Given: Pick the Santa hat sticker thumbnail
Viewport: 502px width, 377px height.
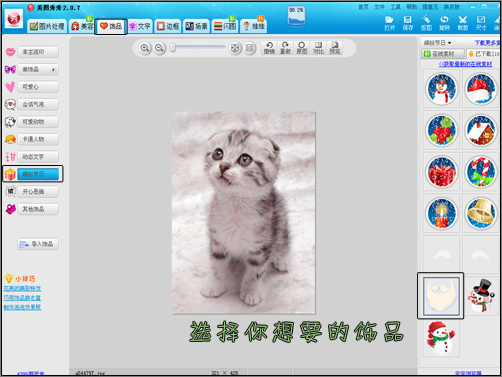Looking at the screenshot, I should point(480,89).
